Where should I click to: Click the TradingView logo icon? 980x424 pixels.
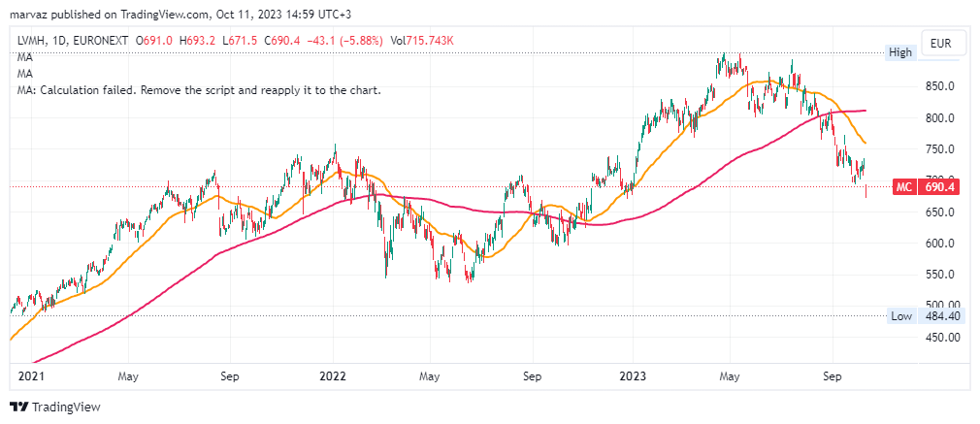tap(19, 408)
